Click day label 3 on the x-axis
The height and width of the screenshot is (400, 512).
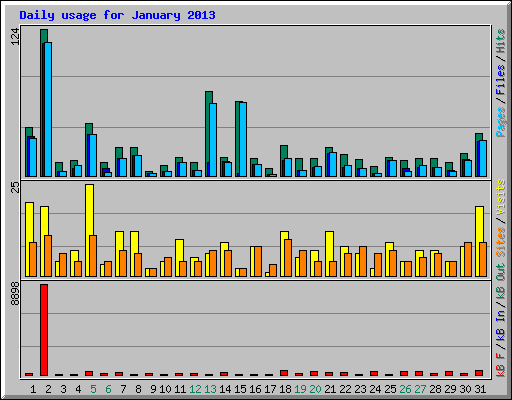point(63,389)
